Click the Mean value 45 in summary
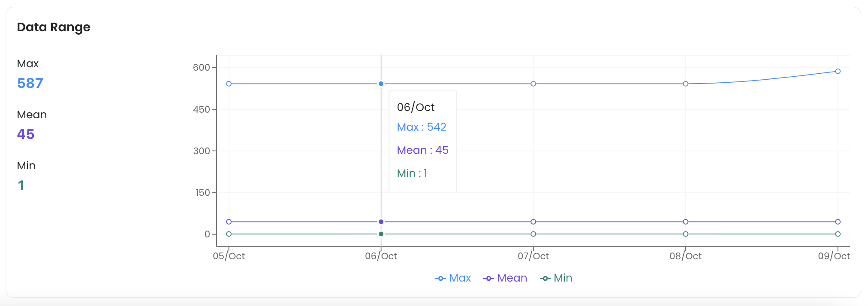This screenshot has height=306, width=868. [x=26, y=134]
